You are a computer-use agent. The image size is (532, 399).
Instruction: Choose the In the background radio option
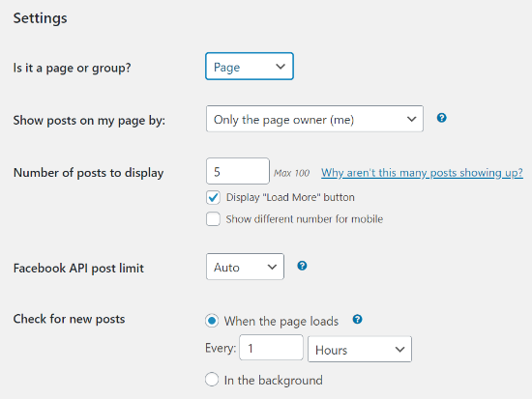pyautogui.click(x=212, y=380)
